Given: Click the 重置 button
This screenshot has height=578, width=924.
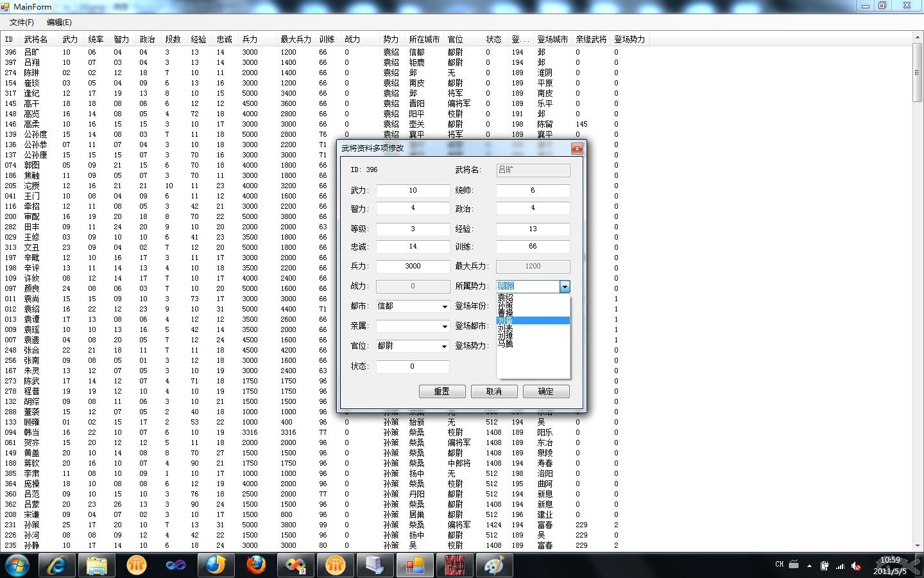Looking at the screenshot, I should click(x=441, y=391).
